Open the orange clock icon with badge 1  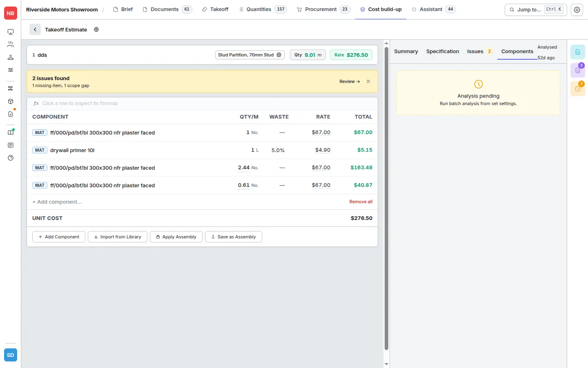click(578, 89)
